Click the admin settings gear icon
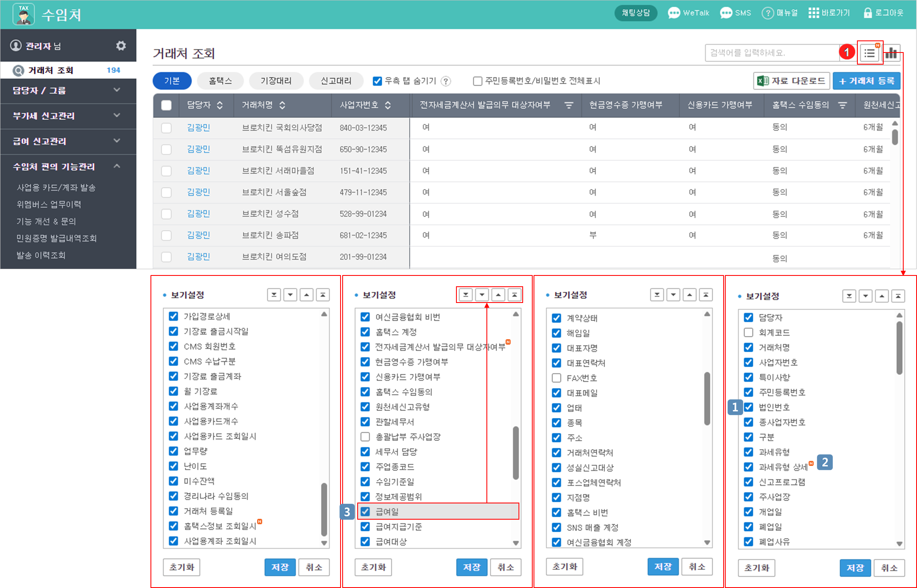917x588 pixels. pyautogui.click(x=121, y=45)
